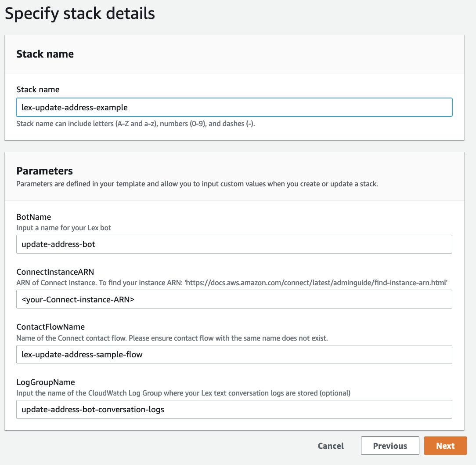Click the Cancel button
The height and width of the screenshot is (465, 476).
click(331, 446)
